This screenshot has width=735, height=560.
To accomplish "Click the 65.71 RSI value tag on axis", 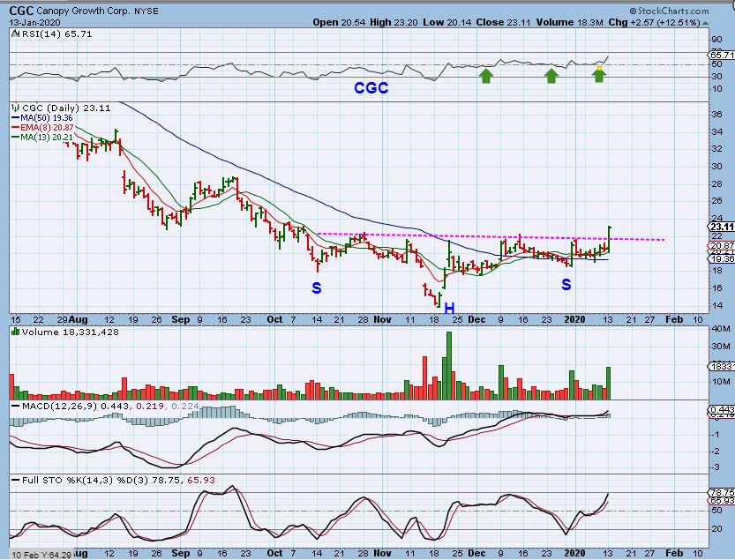I will 723,56.
